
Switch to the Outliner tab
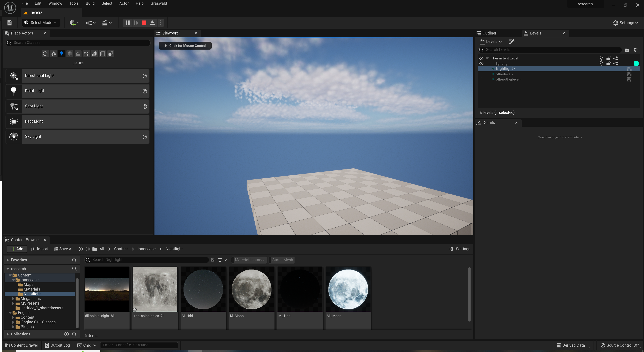[489, 33]
